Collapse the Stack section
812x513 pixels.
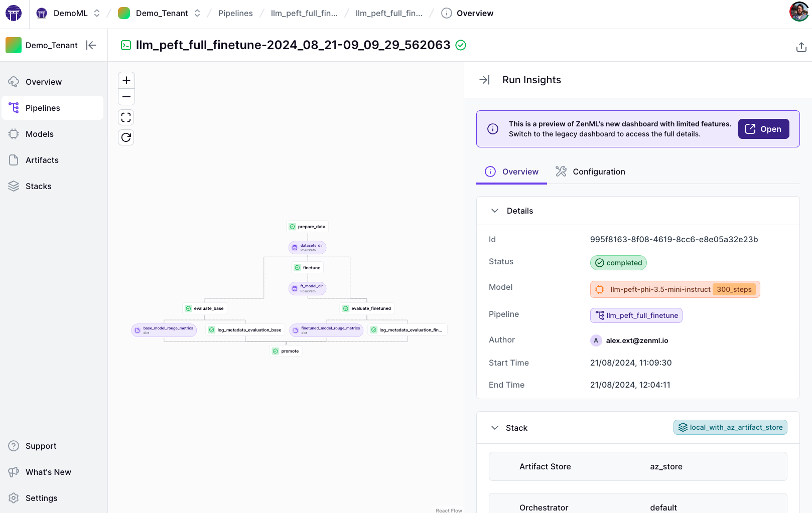click(x=495, y=428)
